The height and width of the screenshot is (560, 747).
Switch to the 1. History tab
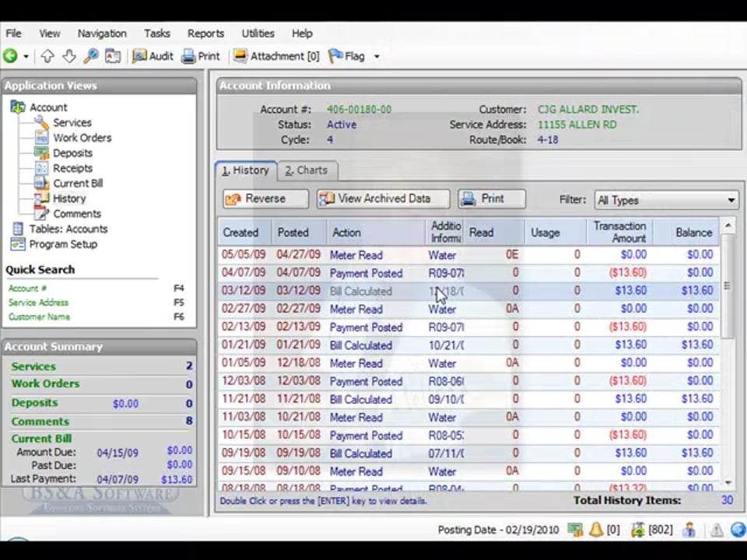[x=246, y=170]
